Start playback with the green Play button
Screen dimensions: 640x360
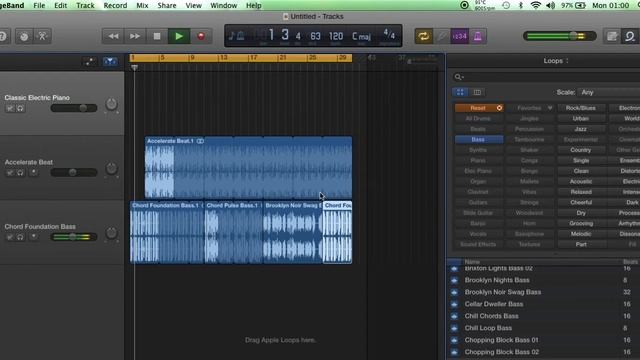click(x=179, y=36)
